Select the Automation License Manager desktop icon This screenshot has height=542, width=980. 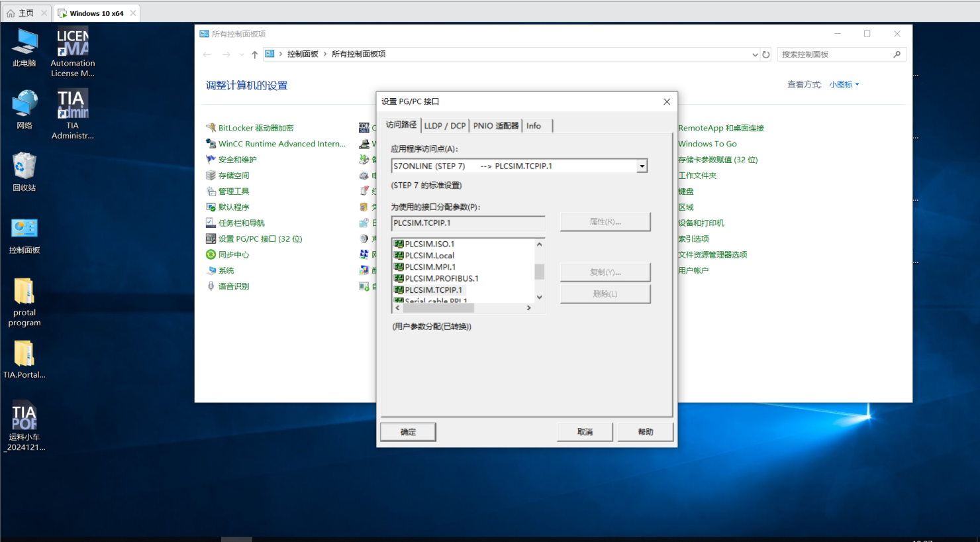(73, 53)
